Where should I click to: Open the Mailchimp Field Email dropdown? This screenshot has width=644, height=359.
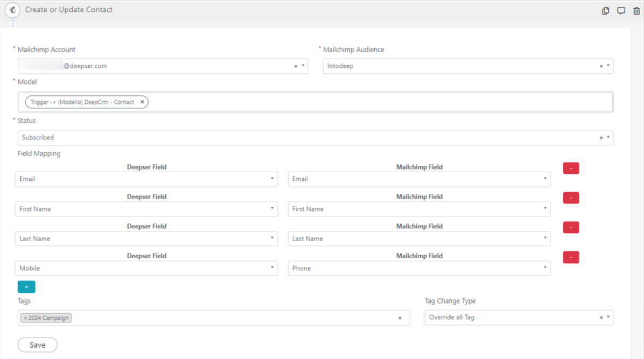point(419,179)
